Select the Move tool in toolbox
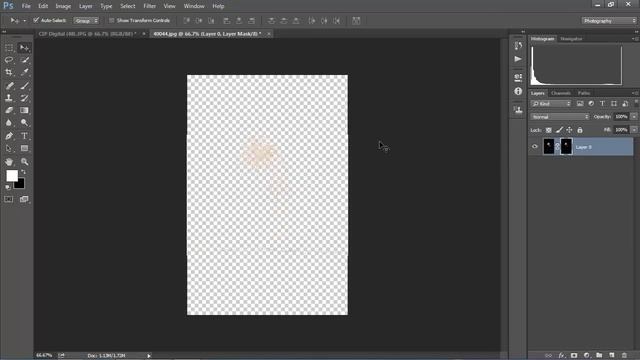The height and width of the screenshot is (360, 640). tap(24, 48)
